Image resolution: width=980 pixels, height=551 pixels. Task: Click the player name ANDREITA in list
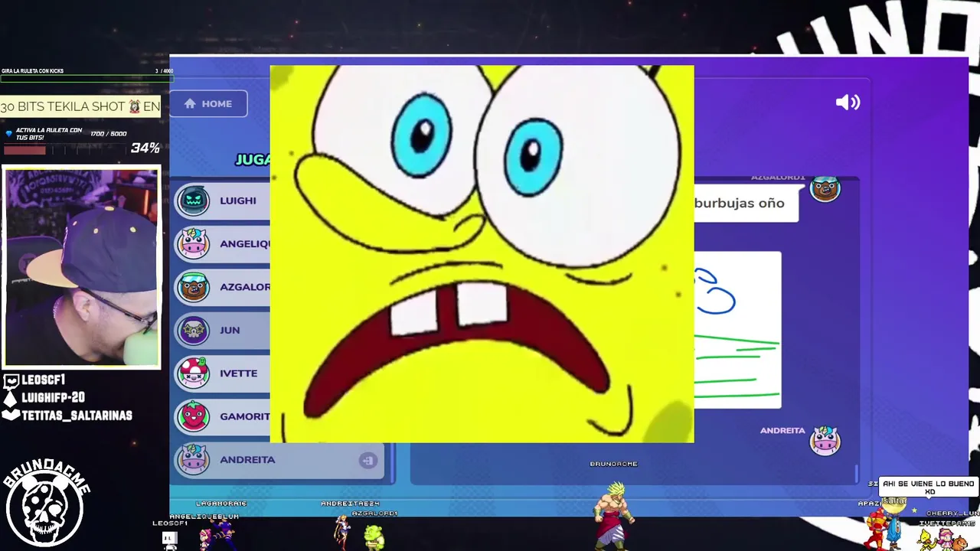click(x=247, y=460)
